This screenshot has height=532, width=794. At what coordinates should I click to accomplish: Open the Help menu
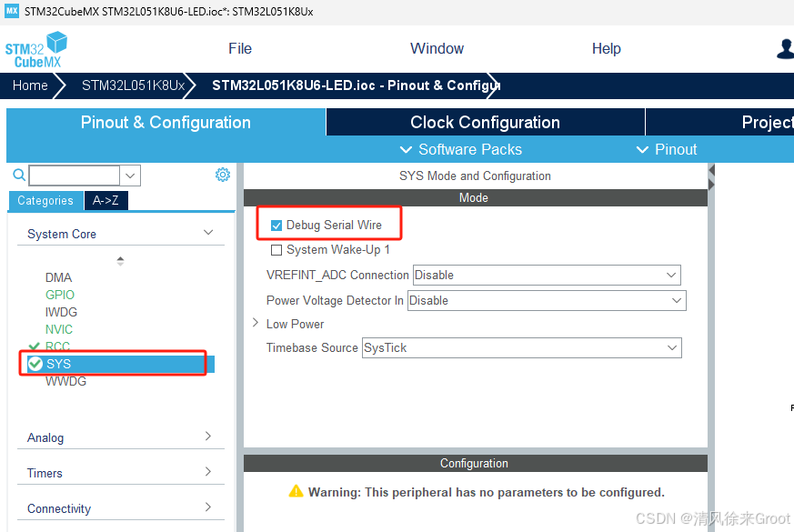click(x=606, y=48)
